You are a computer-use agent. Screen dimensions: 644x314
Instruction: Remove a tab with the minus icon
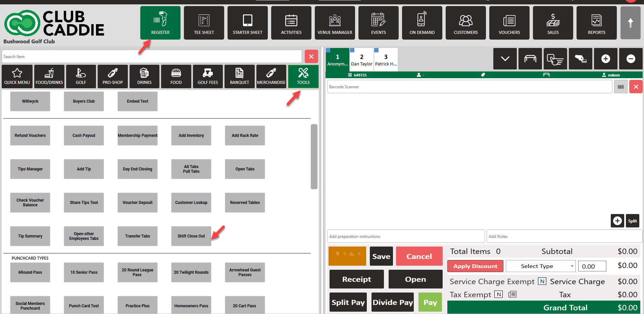coord(631,59)
